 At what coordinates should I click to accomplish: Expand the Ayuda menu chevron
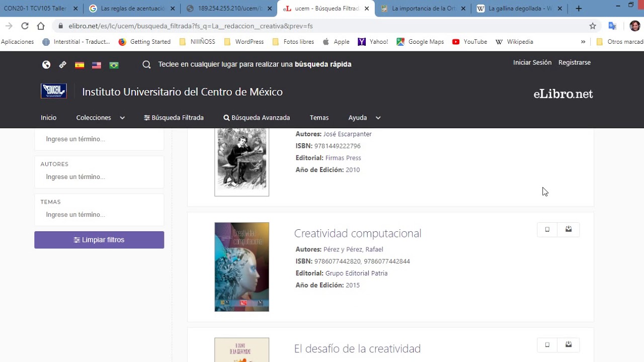378,118
